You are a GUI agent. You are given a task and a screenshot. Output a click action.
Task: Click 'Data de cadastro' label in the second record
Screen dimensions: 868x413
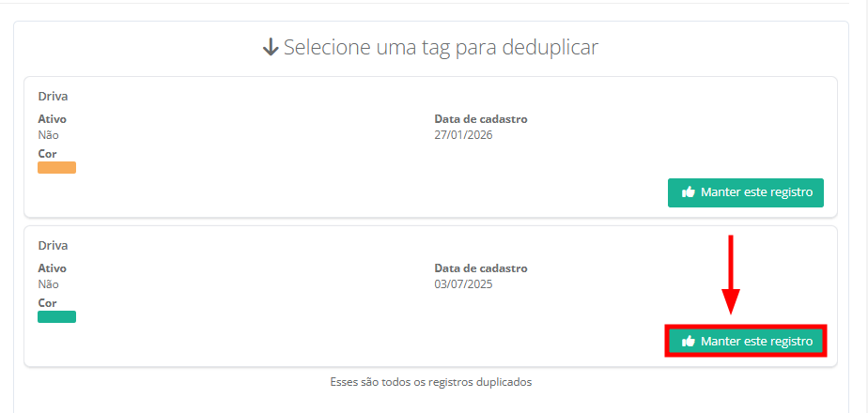[480, 268]
